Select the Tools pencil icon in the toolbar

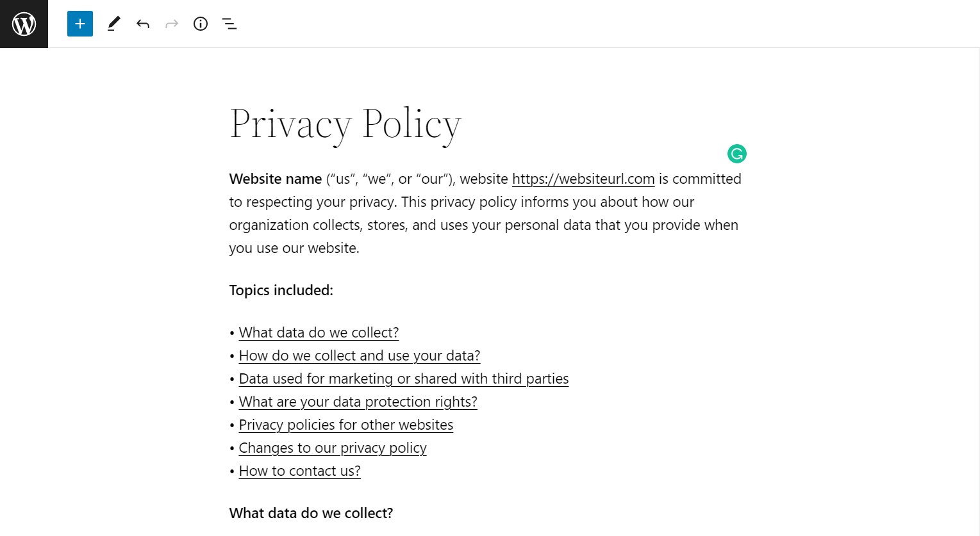coord(114,24)
